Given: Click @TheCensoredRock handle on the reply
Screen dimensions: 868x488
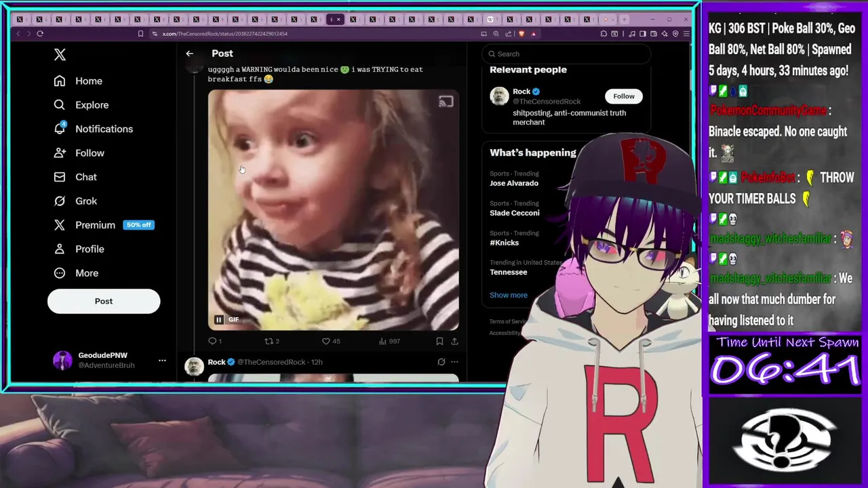Looking at the screenshot, I should tap(271, 362).
